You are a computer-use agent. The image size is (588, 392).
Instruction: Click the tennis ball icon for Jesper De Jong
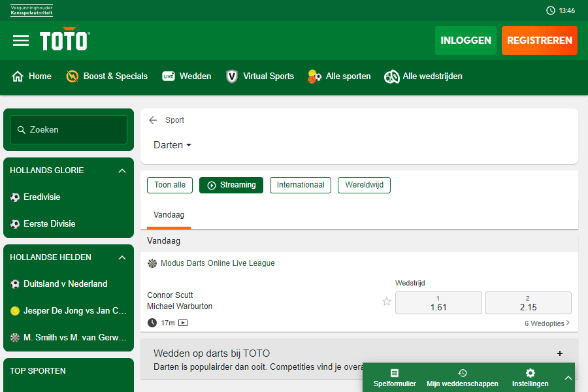(x=15, y=311)
